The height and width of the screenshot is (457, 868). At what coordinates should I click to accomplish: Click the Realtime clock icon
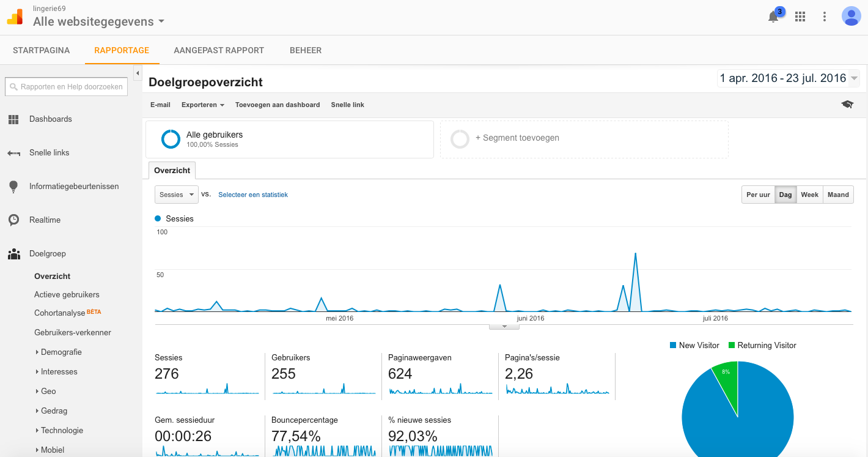point(13,220)
